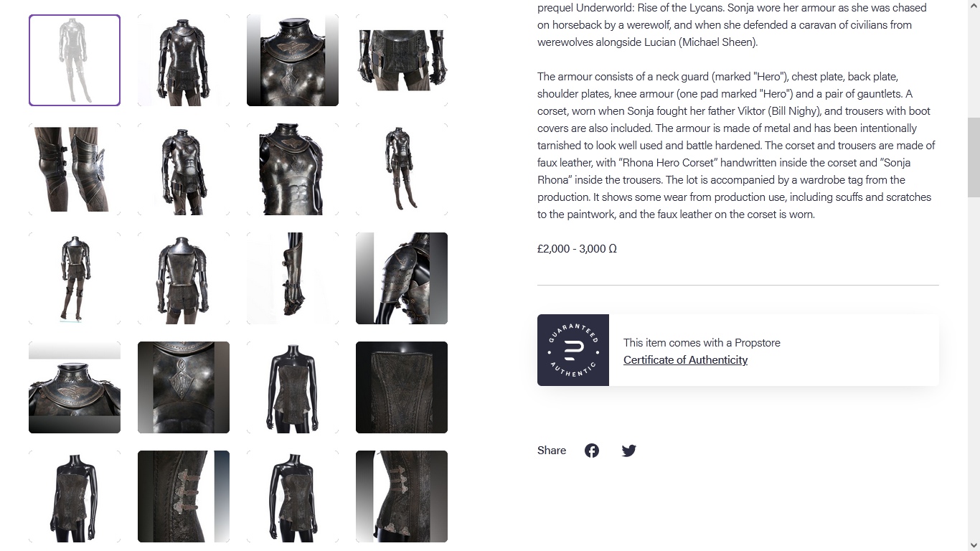Image resolution: width=980 pixels, height=551 pixels.
Task: View the chest plate abs detail thumbnail
Action: coord(293,169)
